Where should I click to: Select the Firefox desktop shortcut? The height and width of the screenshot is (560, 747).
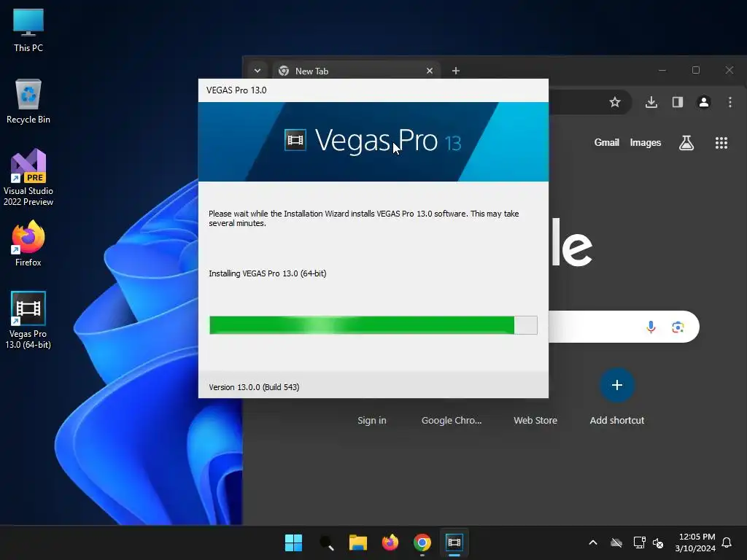28,244
